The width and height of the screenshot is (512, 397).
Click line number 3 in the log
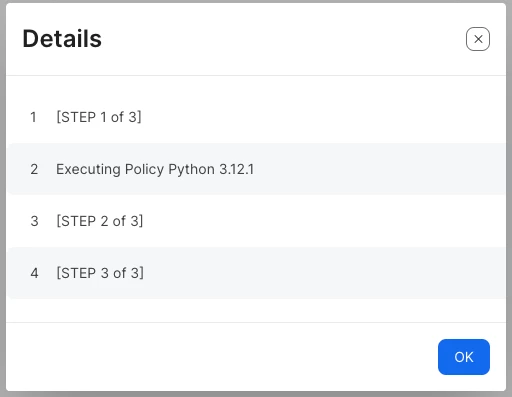(x=34, y=221)
